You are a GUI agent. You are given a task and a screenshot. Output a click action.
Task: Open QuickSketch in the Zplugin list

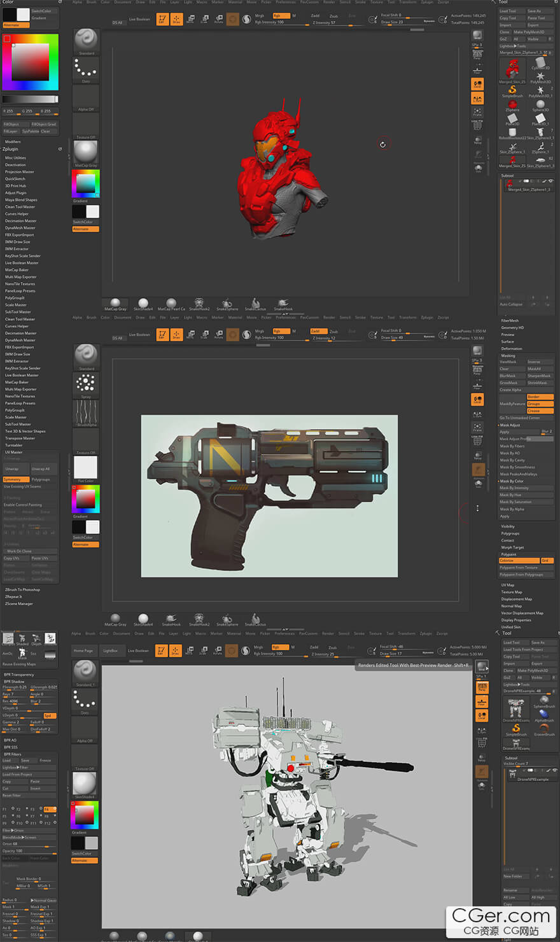tap(15, 179)
